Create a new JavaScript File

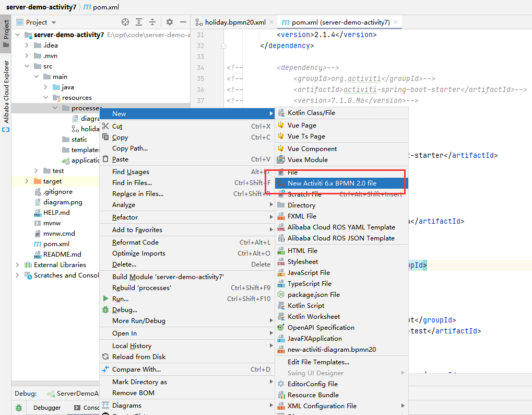click(x=341, y=273)
